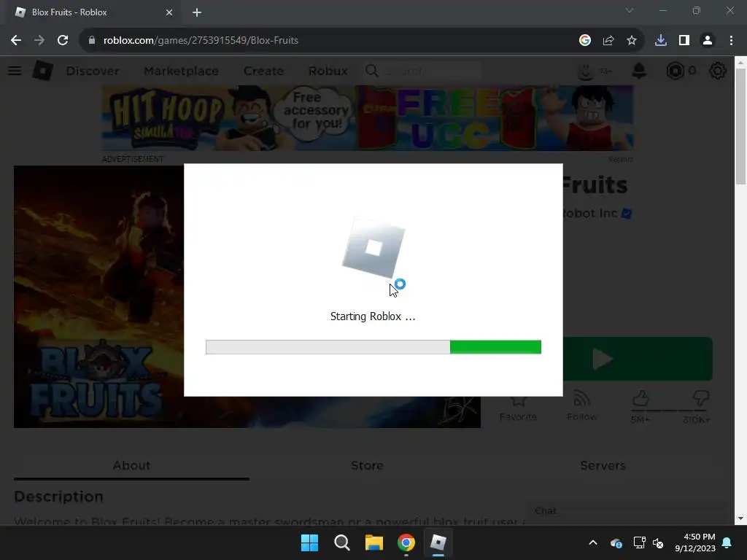Open the Create menu item
This screenshot has height=560, width=747.
pyautogui.click(x=263, y=71)
